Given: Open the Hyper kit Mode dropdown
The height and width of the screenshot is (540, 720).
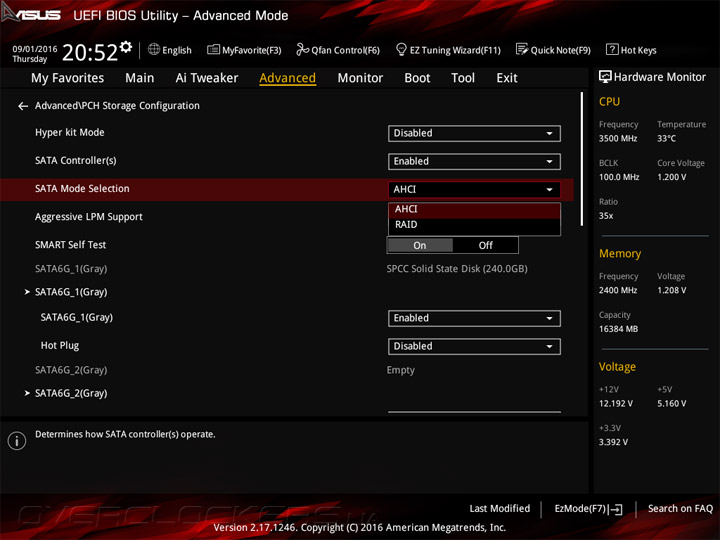Looking at the screenshot, I should 474,133.
